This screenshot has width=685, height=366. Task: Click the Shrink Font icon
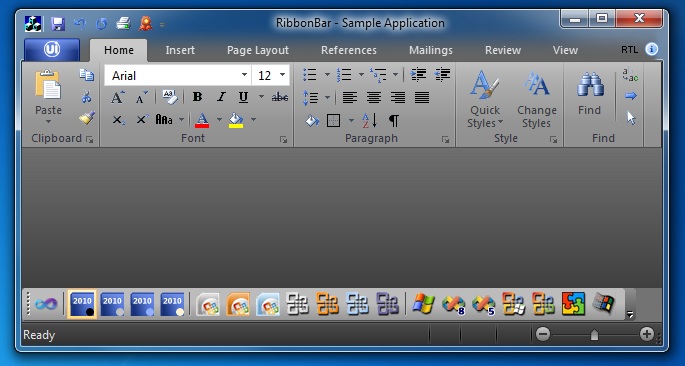click(141, 97)
